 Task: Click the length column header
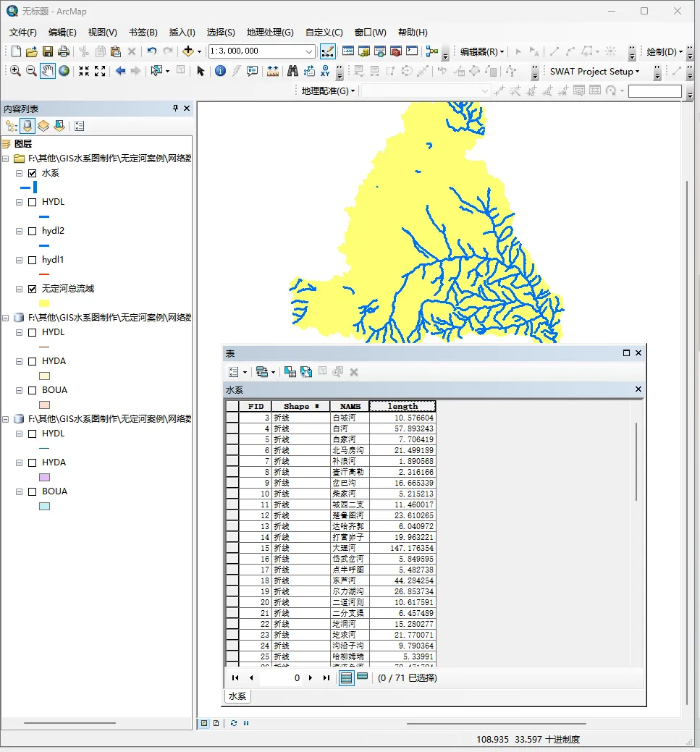point(402,406)
